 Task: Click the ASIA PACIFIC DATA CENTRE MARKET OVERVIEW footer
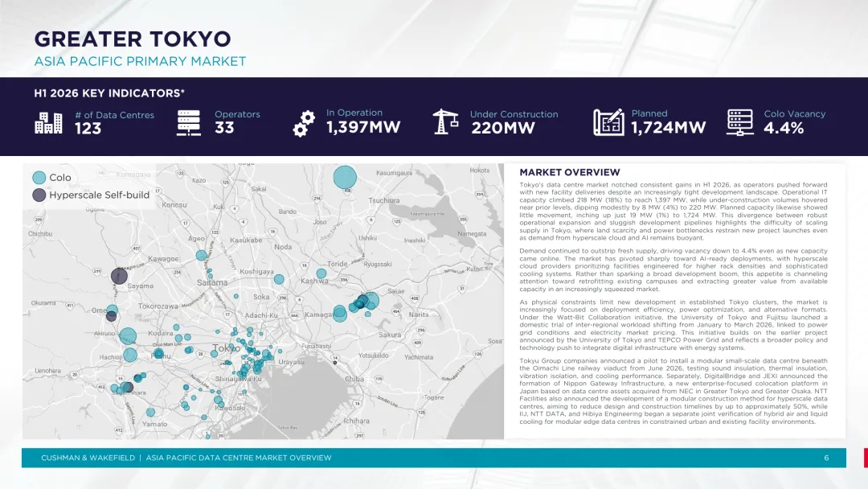pyautogui.click(x=239, y=458)
